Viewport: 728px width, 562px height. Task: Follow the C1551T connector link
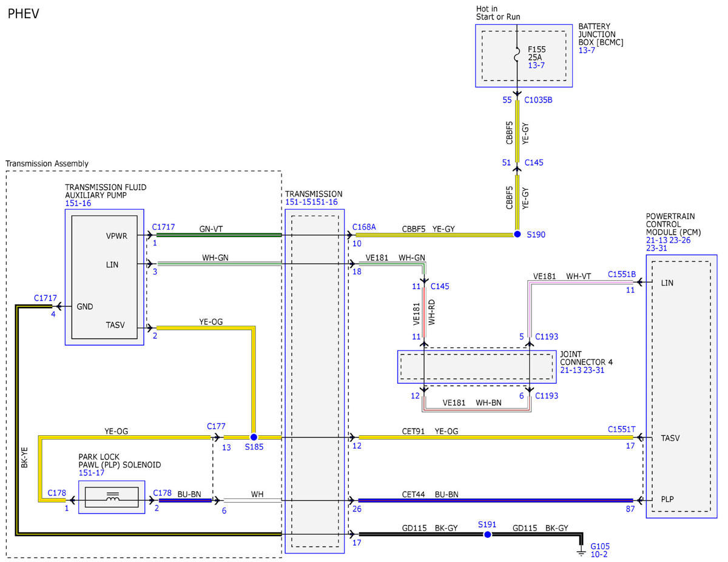(x=622, y=429)
